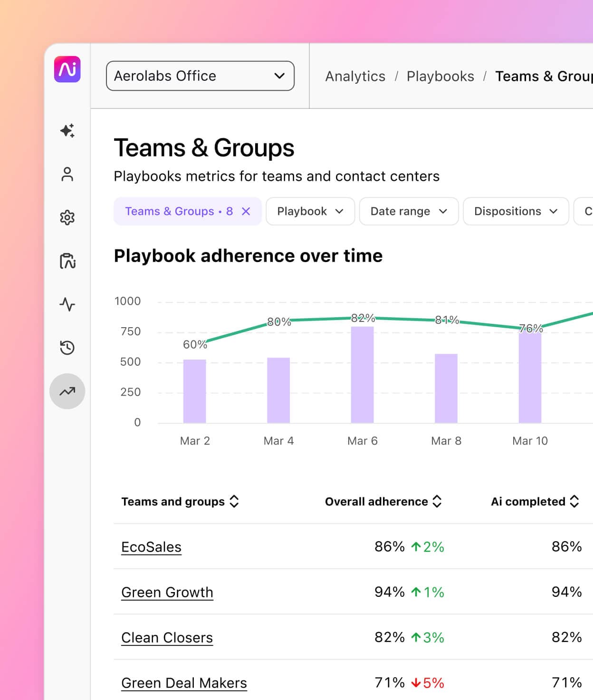The height and width of the screenshot is (700, 593).
Task: Open the Ai sparkle icon in sidebar
Action: [x=67, y=130]
